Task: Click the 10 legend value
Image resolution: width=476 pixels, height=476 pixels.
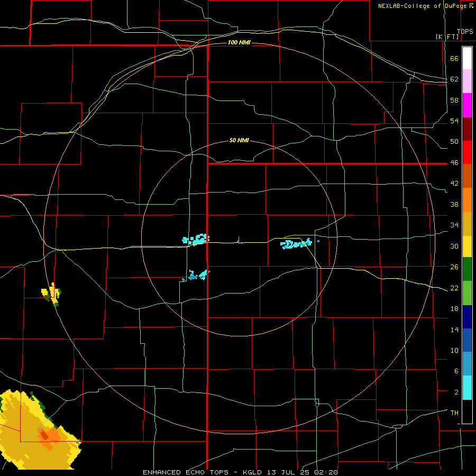Action: pos(454,350)
